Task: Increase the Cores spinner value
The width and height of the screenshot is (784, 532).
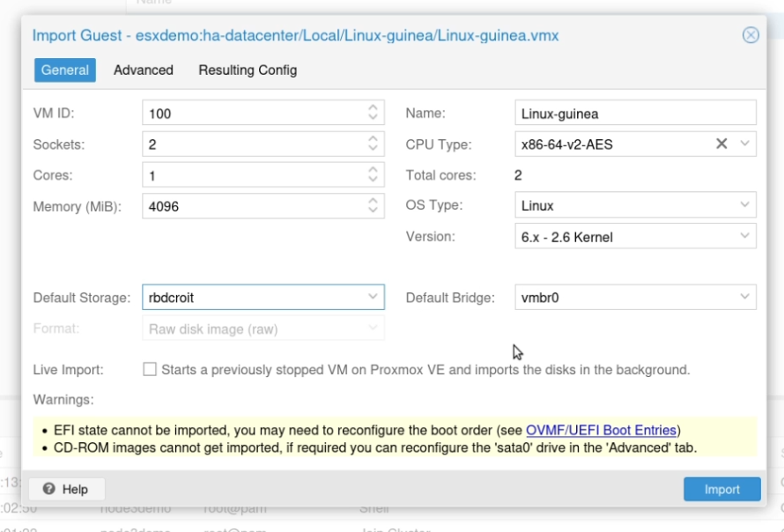Action: [x=373, y=169]
